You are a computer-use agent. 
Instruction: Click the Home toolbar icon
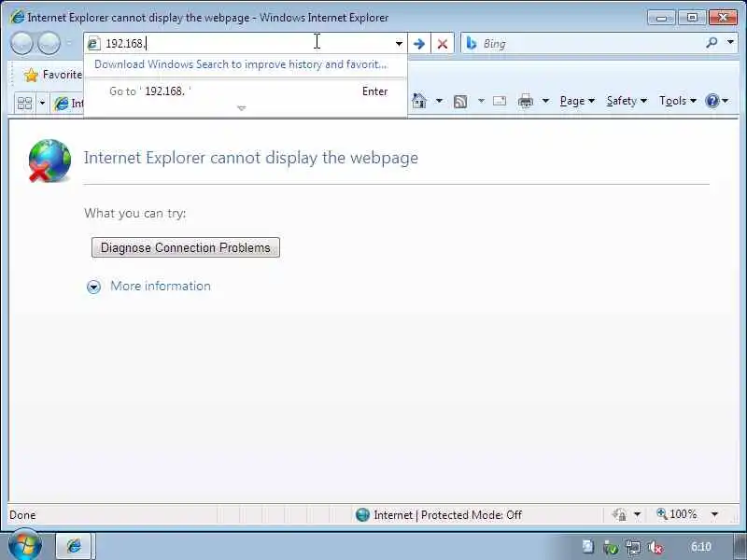(418, 101)
